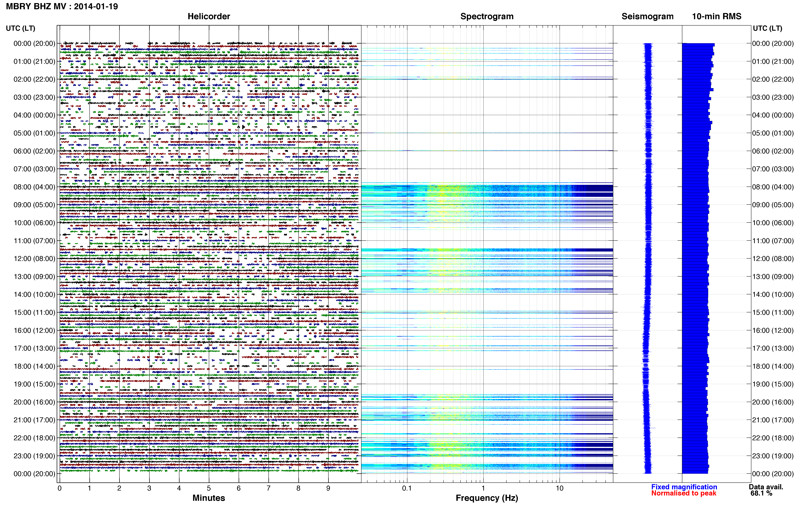Click the top 00:00 (20:00) label beside the Helicorder
Viewport: 812px width, 508px height.
(34, 43)
